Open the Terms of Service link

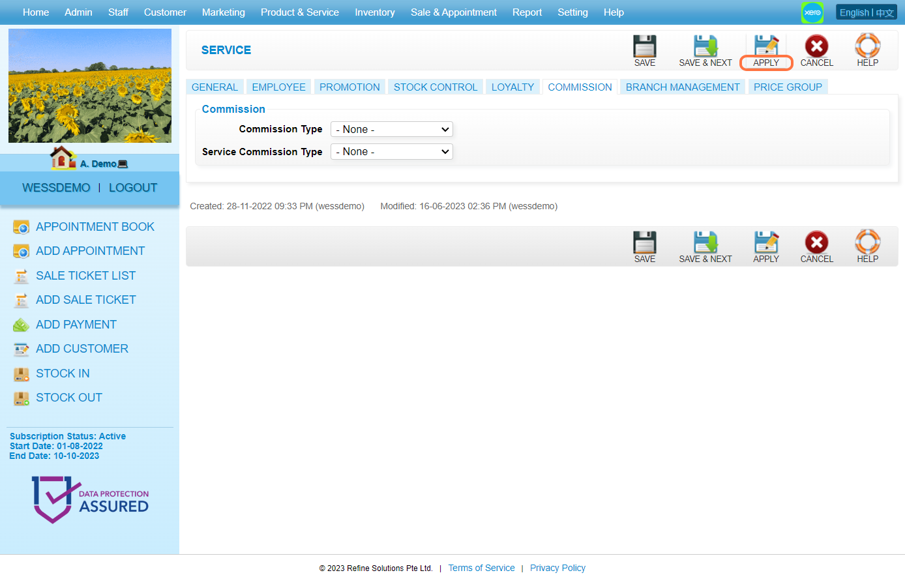click(481, 568)
